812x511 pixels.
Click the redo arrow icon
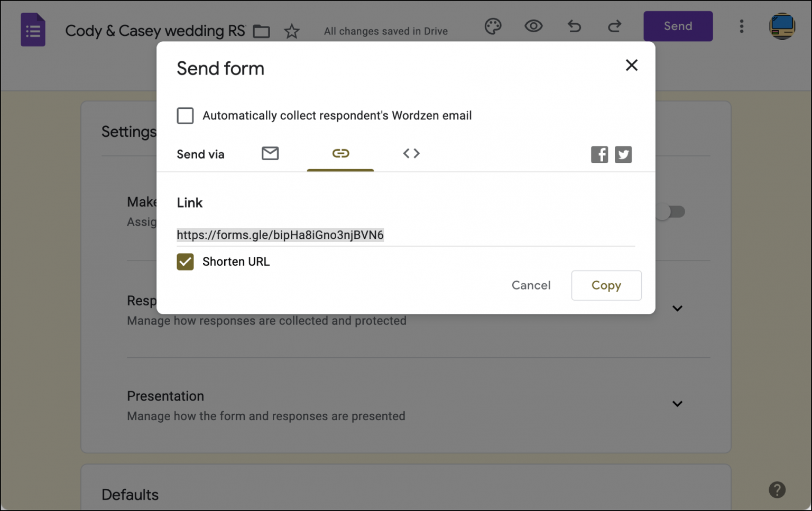[614, 26]
